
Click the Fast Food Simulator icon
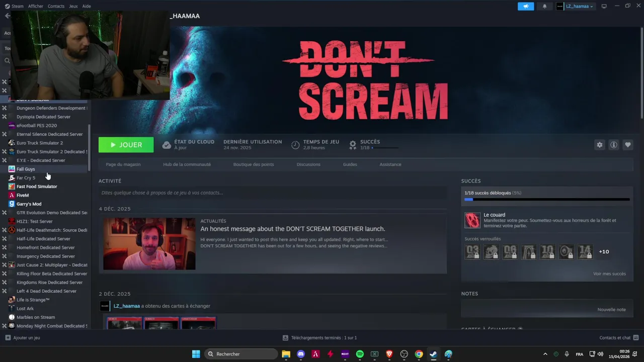(x=12, y=187)
